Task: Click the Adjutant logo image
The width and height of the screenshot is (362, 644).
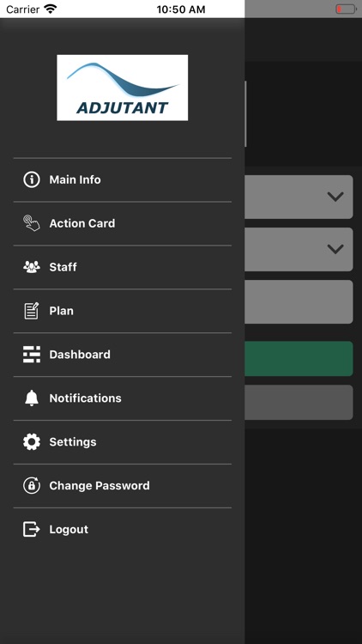Action: (123, 88)
